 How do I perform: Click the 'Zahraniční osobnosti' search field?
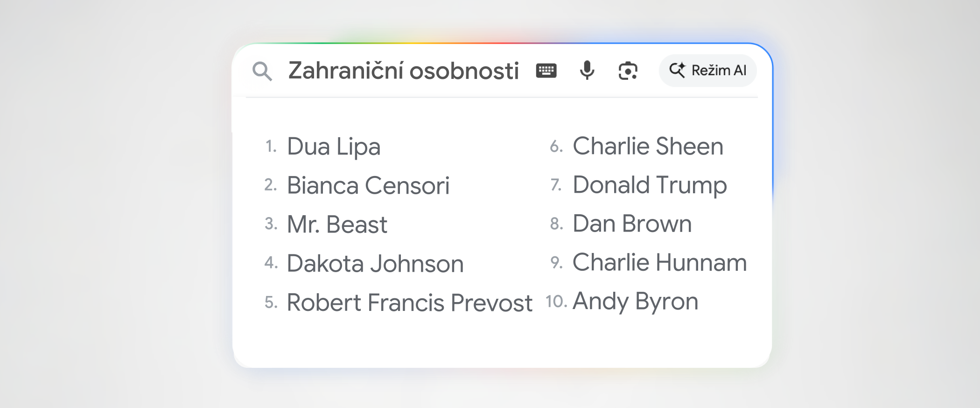point(403,71)
